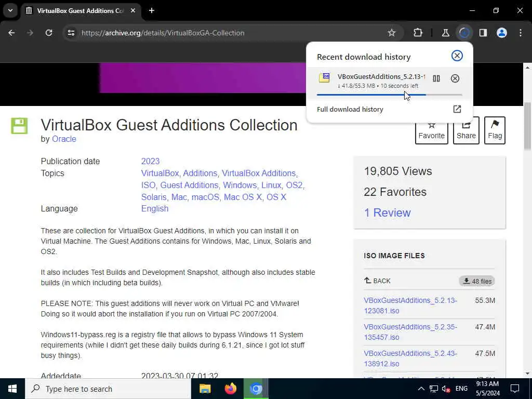Click the downloads progress icon in toolbar
532x399 pixels.
pyautogui.click(x=464, y=33)
